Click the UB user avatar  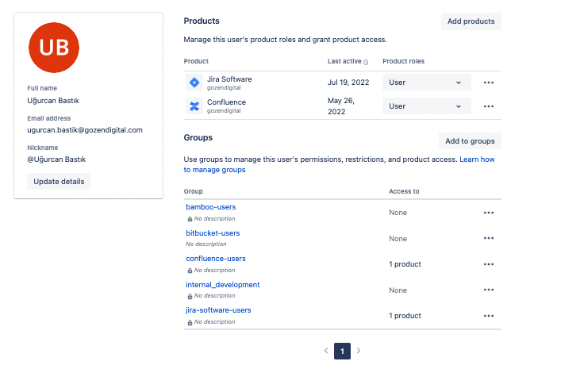[54, 48]
